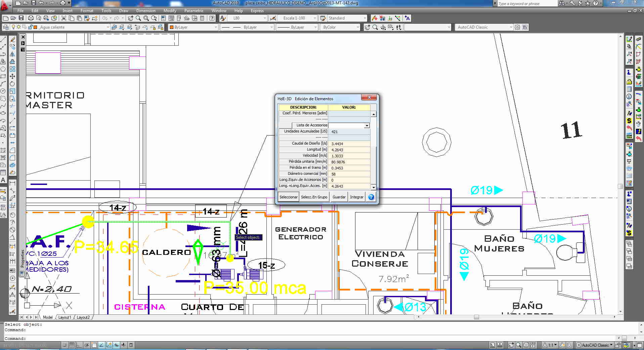Viewport: 644px width, 350px height.
Task: Open the _Agua caliente layer dropdown
Action: [x=108, y=27]
